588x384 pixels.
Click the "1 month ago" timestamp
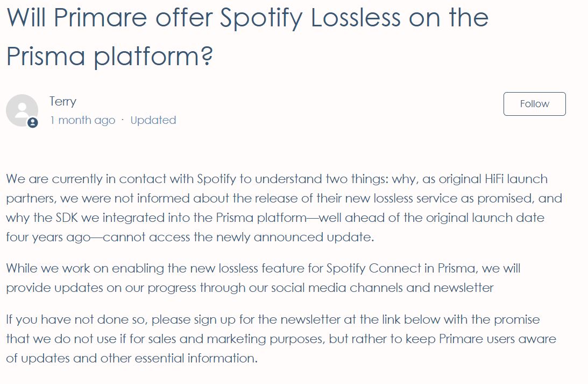coord(83,120)
